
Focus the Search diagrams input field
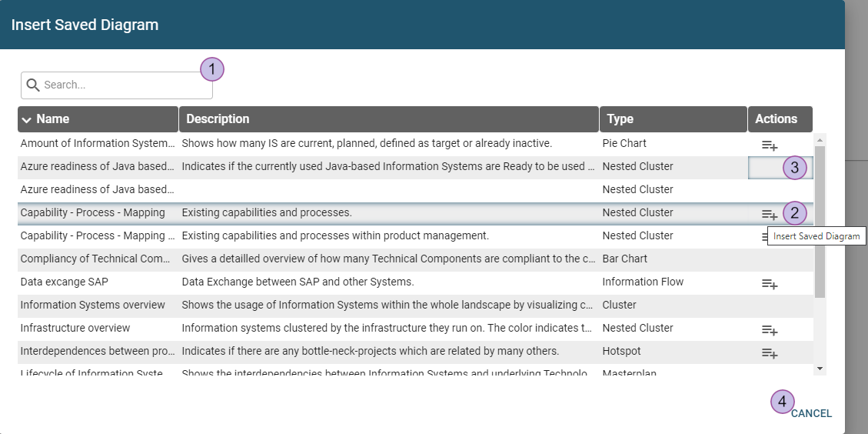coord(123,85)
